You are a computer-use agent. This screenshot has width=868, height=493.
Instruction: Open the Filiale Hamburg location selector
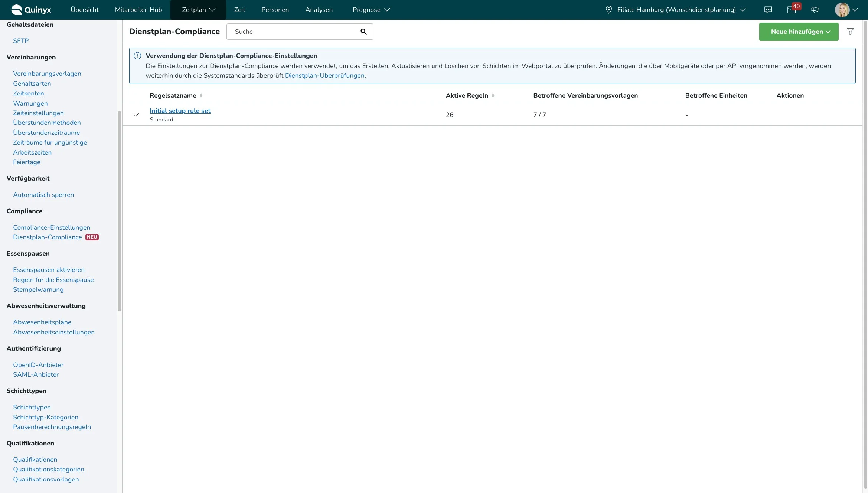676,10
